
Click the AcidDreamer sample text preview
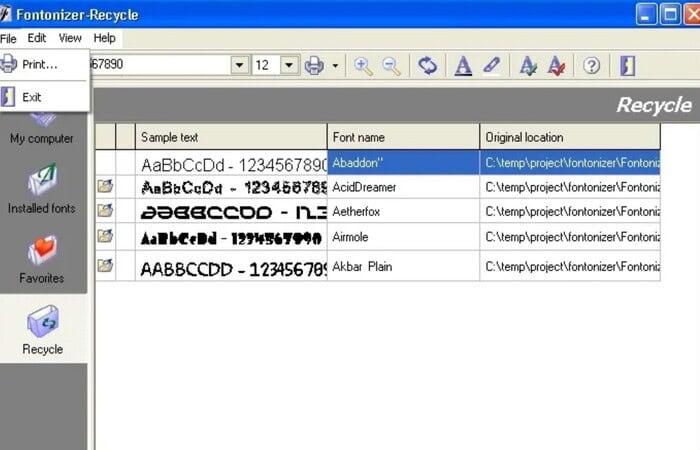coord(231,188)
